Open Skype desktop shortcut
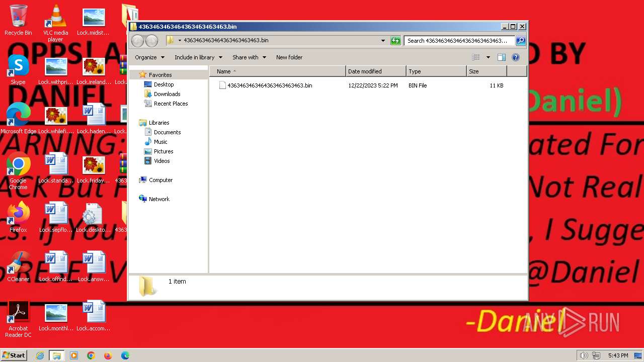 click(18, 69)
